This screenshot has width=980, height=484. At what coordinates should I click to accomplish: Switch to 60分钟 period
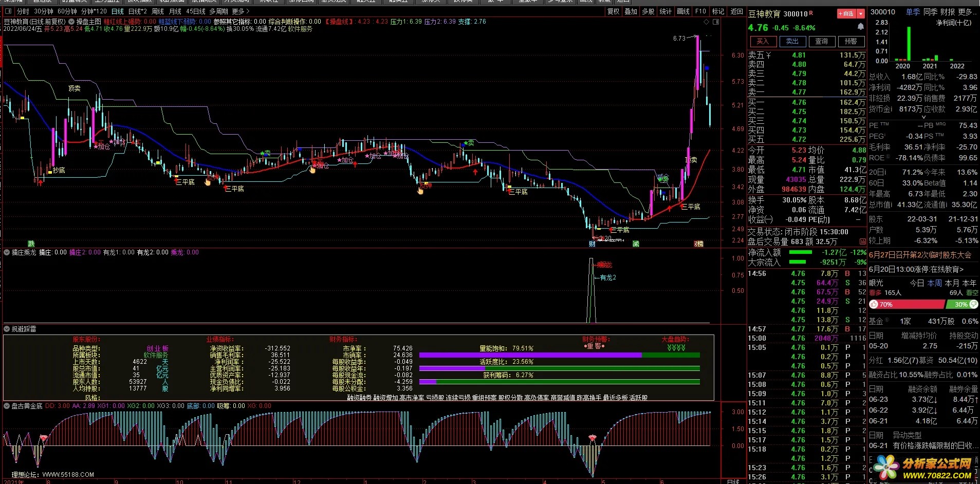pyautogui.click(x=67, y=11)
